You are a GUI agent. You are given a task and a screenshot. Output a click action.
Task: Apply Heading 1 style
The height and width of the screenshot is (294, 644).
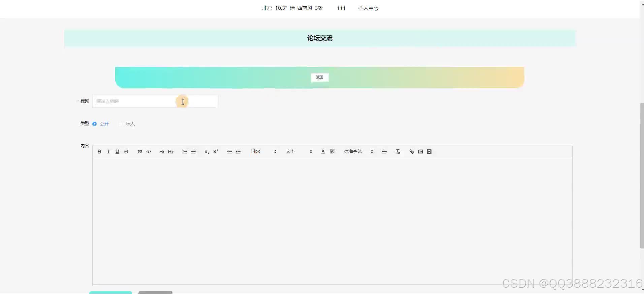tap(162, 152)
